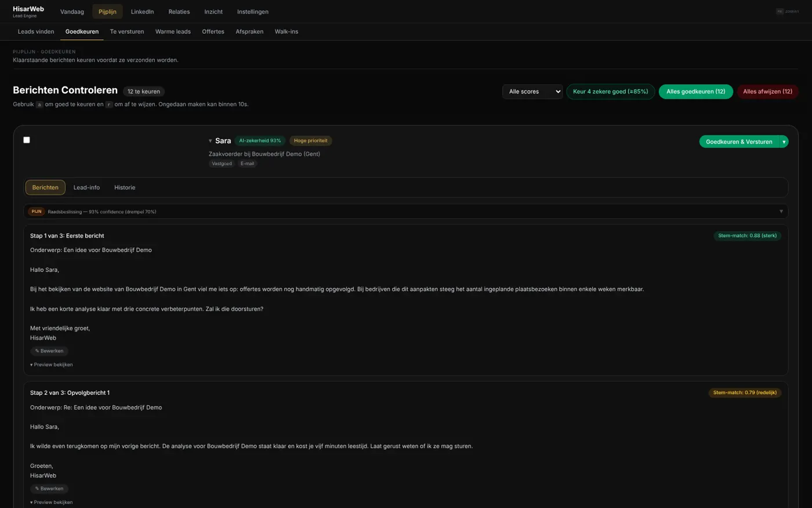Go to the Vandaag menu
Screen dimensions: 812x508
[x=72, y=12]
